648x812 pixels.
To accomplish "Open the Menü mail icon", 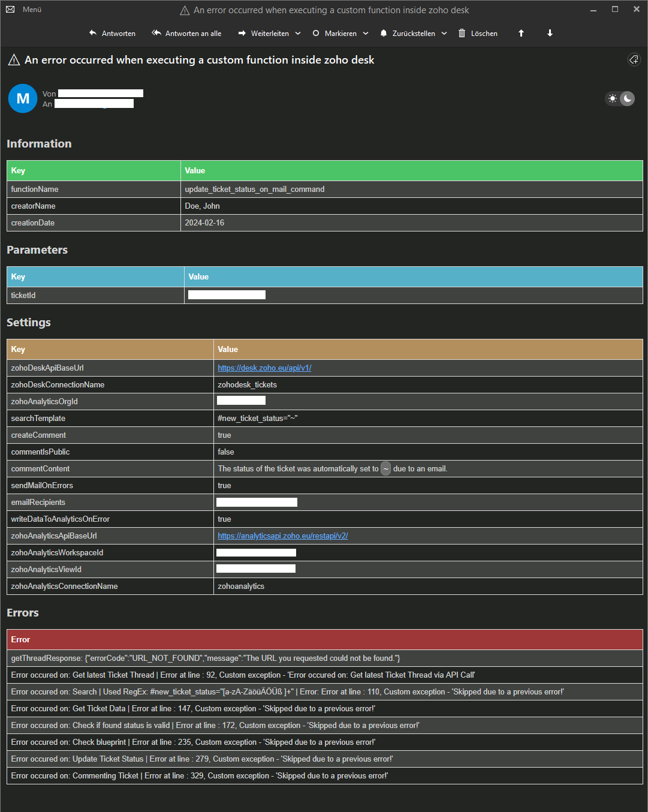I will pos(10,10).
